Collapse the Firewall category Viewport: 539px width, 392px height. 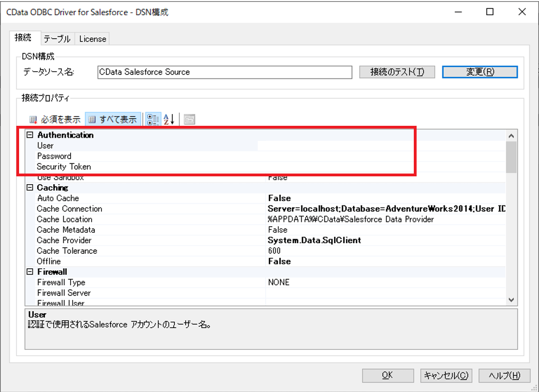click(x=30, y=272)
